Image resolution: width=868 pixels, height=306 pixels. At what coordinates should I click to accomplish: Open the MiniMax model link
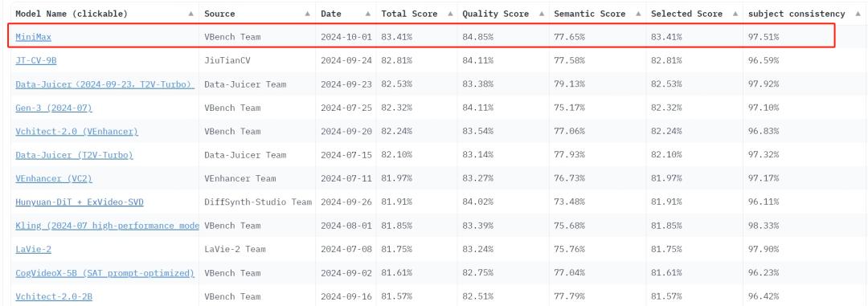pyautogui.click(x=33, y=37)
